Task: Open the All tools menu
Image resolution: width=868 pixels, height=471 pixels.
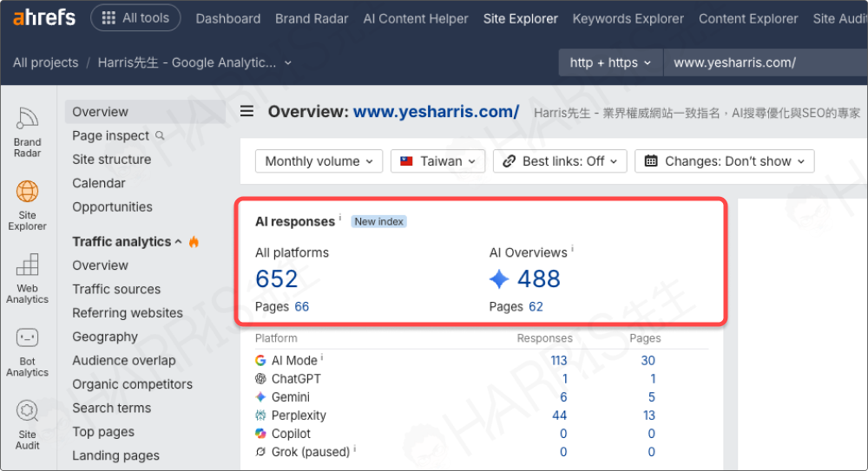Action: pyautogui.click(x=135, y=17)
